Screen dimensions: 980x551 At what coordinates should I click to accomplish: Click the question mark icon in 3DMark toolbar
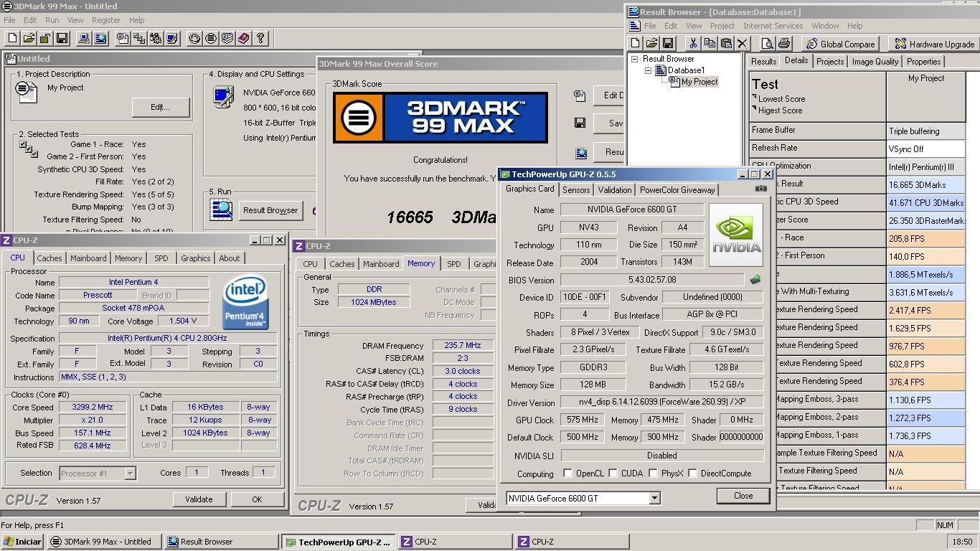tap(260, 38)
